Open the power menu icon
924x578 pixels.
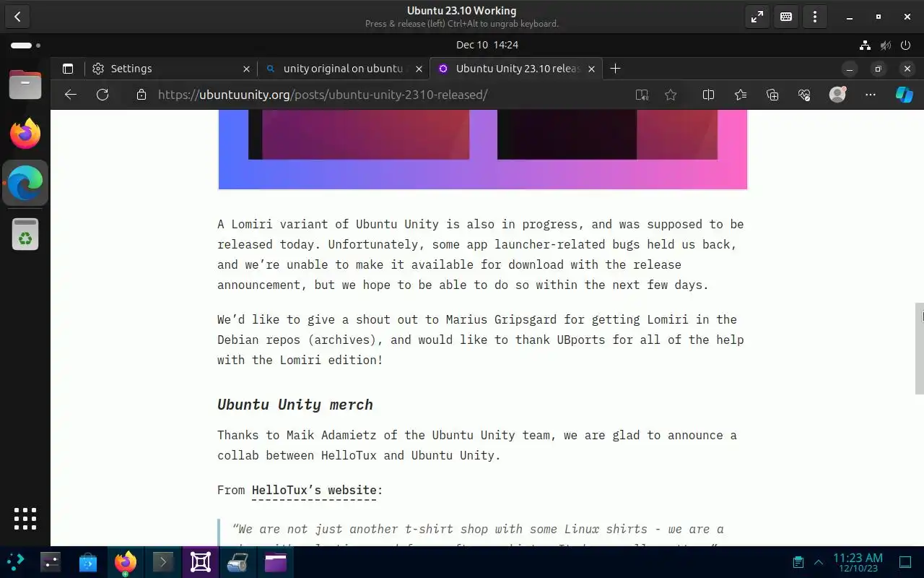click(x=906, y=45)
